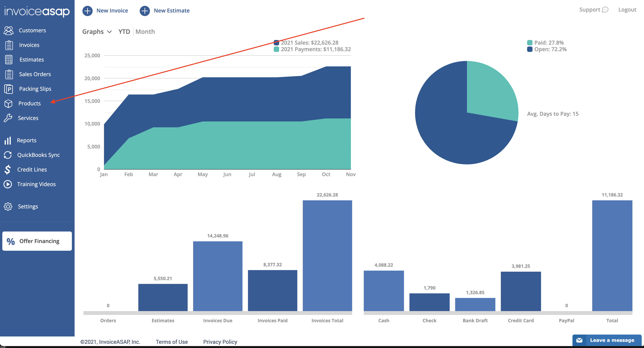
Task: Click the New Invoice link
Action: pyautogui.click(x=112, y=11)
